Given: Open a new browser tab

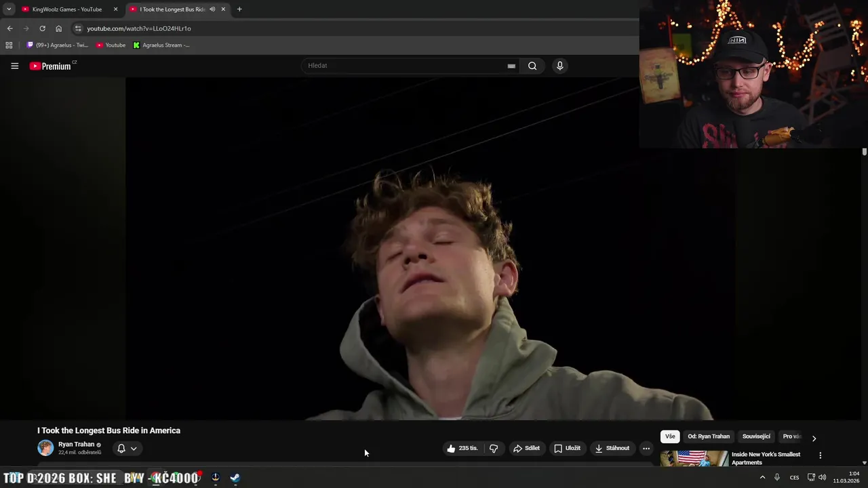Looking at the screenshot, I should [x=239, y=9].
